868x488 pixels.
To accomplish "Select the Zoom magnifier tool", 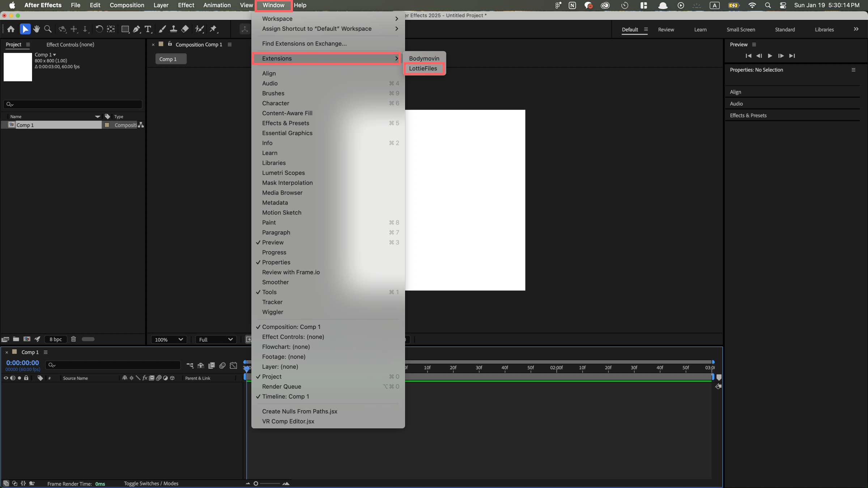I will click(x=48, y=29).
